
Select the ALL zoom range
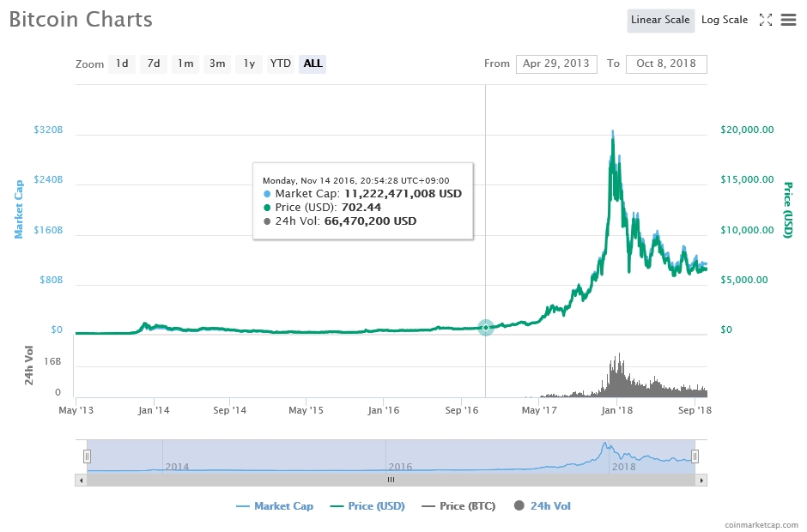click(312, 63)
